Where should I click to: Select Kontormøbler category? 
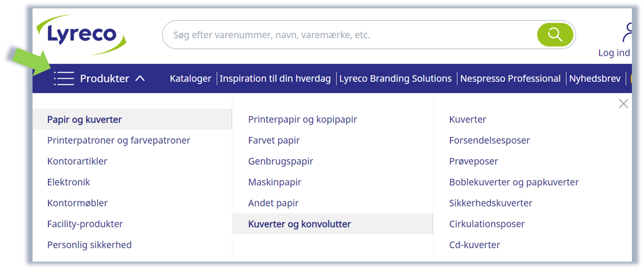tap(77, 203)
